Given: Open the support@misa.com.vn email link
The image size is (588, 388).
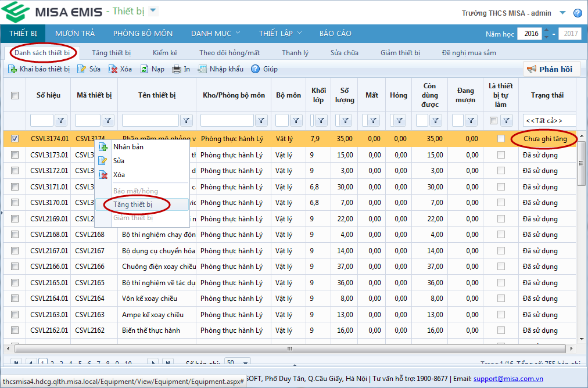Looking at the screenshot, I should point(508,378).
